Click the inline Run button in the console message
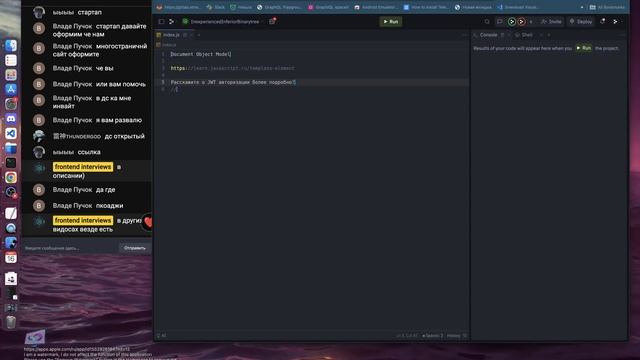Image resolution: width=640 pixels, height=360 pixels. tap(584, 48)
